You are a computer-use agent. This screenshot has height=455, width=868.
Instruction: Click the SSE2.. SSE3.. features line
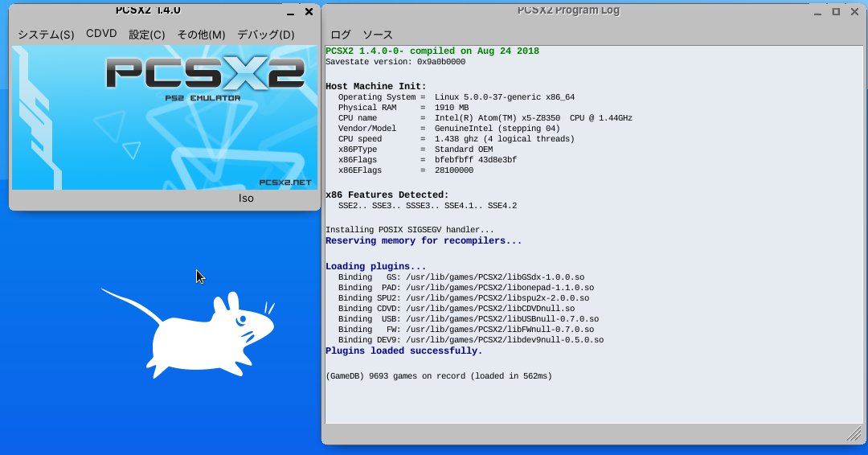(428, 205)
